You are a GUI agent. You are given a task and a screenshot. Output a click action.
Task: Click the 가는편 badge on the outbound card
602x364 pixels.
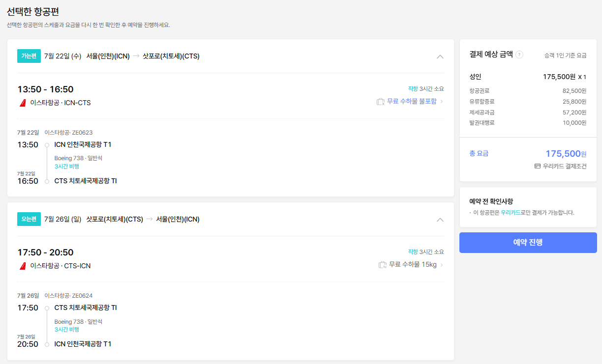[x=29, y=56]
